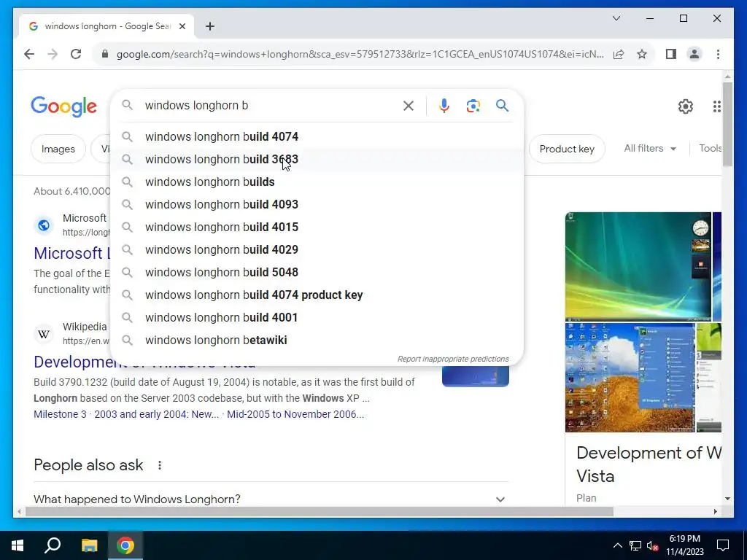
Task: Reload the current page
Action: (x=76, y=54)
